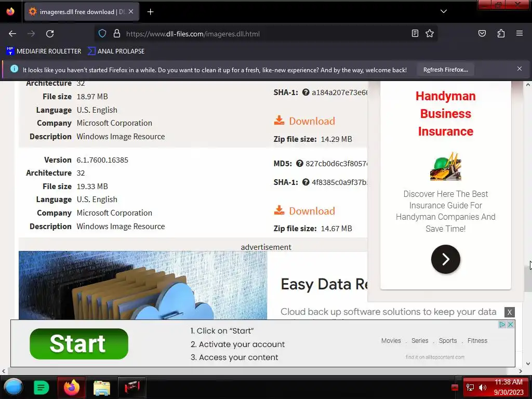Open Save to Pocket icon

[x=482, y=33]
